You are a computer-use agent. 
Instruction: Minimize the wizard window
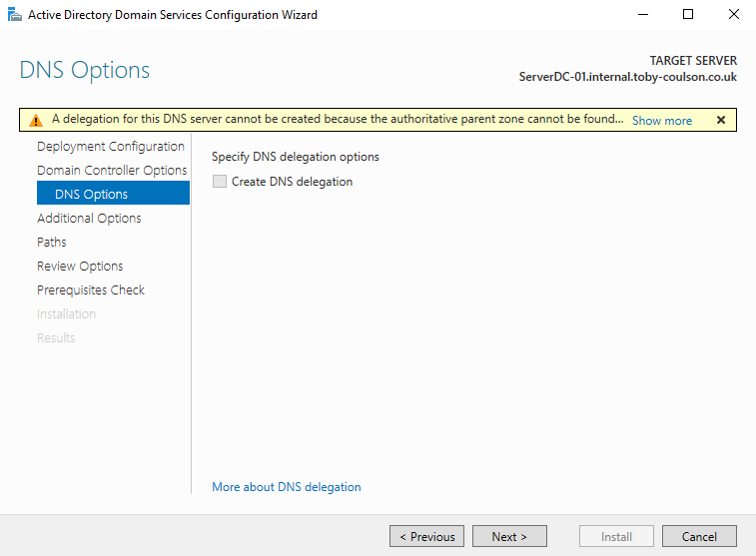(x=642, y=15)
